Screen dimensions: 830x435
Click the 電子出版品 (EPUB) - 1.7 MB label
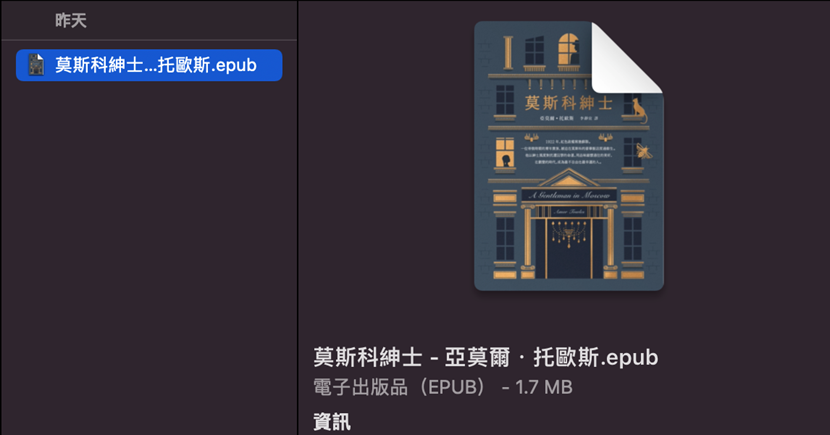click(443, 387)
